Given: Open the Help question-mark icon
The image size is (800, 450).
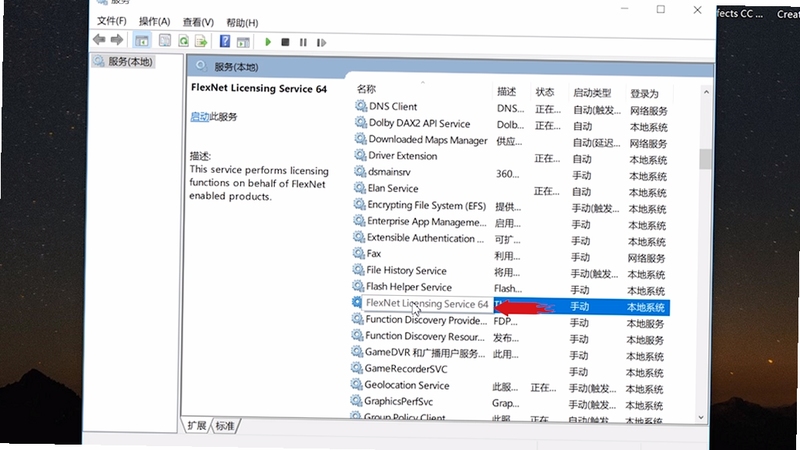Looking at the screenshot, I should click(x=224, y=41).
